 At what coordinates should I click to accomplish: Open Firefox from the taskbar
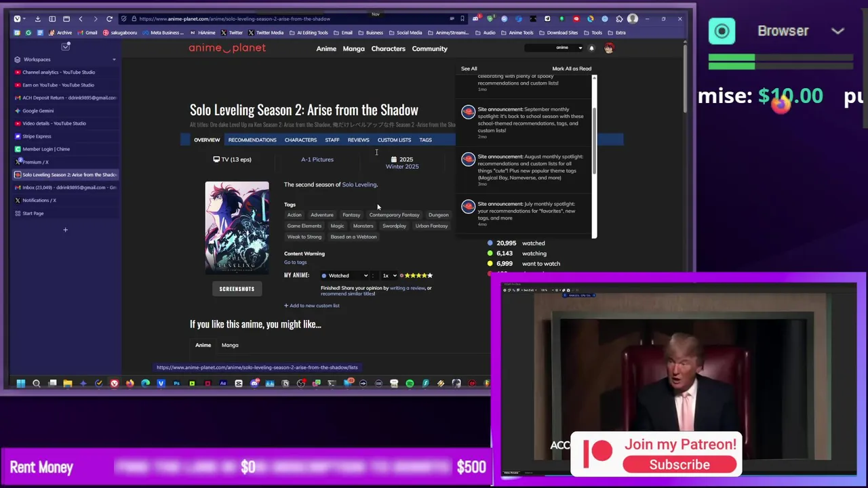click(130, 384)
